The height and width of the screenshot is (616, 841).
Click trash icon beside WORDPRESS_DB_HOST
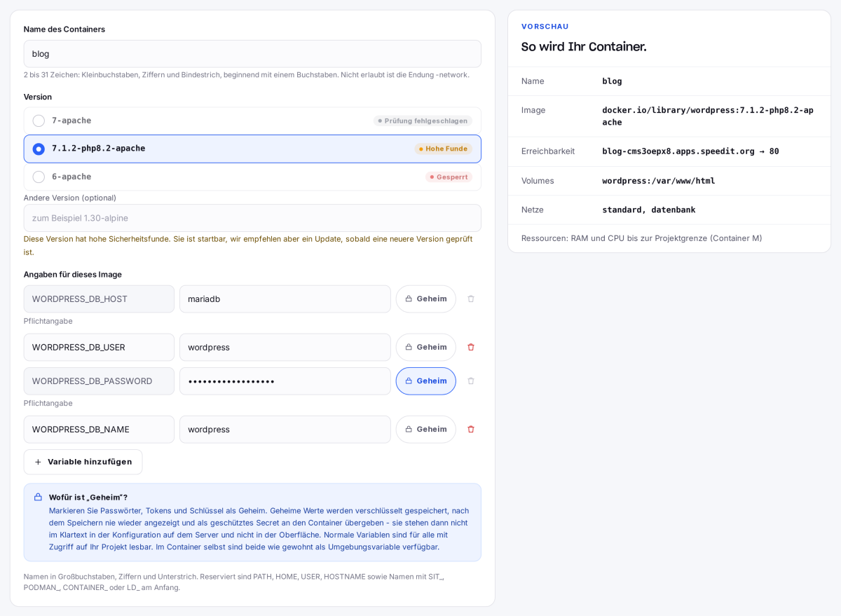pyautogui.click(x=471, y=299)
